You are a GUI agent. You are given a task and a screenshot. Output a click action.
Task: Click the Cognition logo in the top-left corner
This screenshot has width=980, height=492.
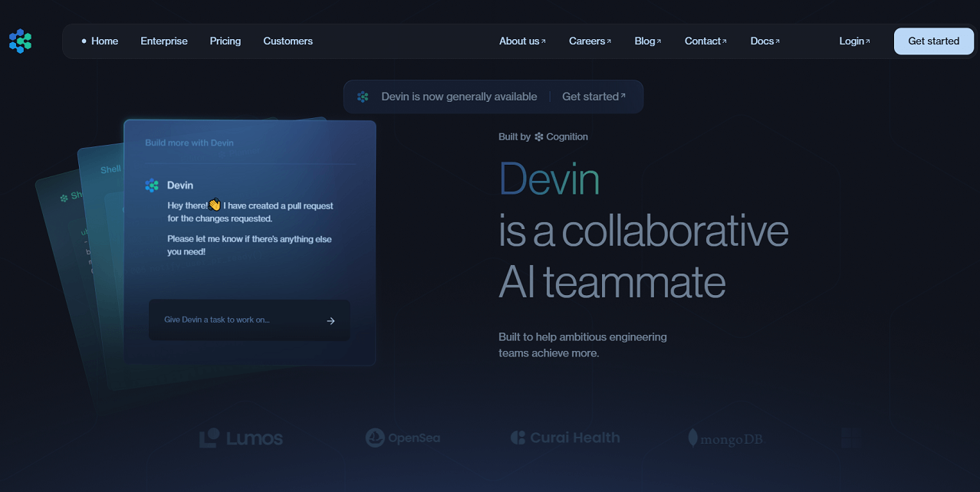pos(19,41)
